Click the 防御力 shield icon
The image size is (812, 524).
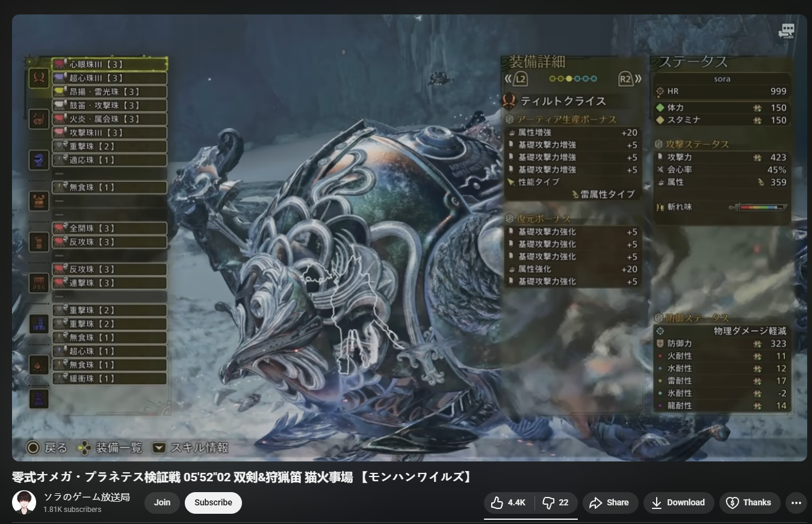(660, 344)
